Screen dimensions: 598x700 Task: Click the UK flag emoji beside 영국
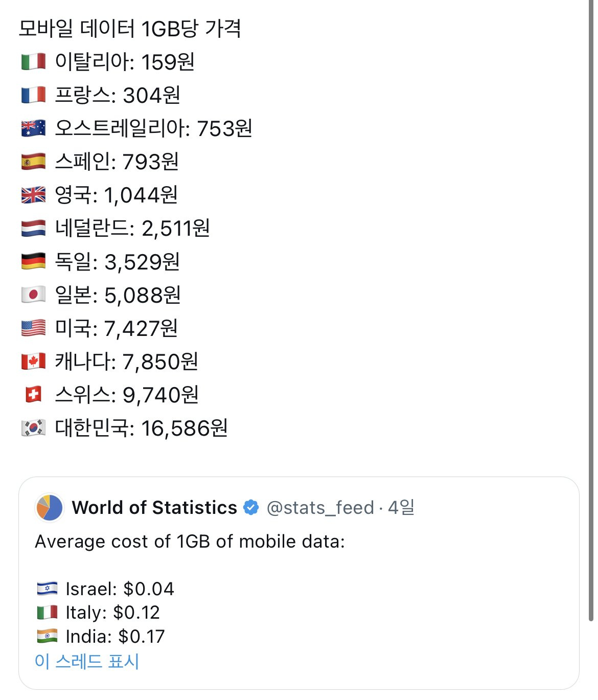click(33, 195)
